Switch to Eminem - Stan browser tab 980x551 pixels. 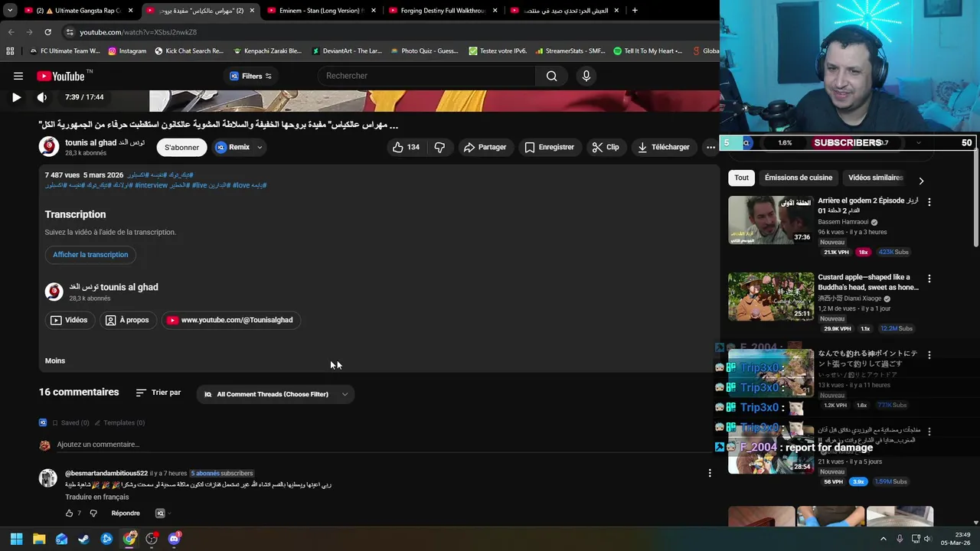[322, 11]
